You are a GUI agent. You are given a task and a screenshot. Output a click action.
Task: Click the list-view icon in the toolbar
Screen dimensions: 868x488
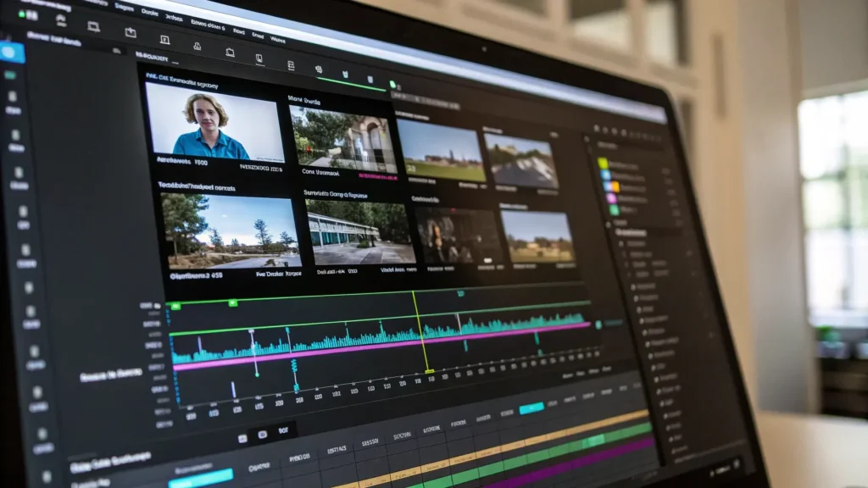pos(291,65)
